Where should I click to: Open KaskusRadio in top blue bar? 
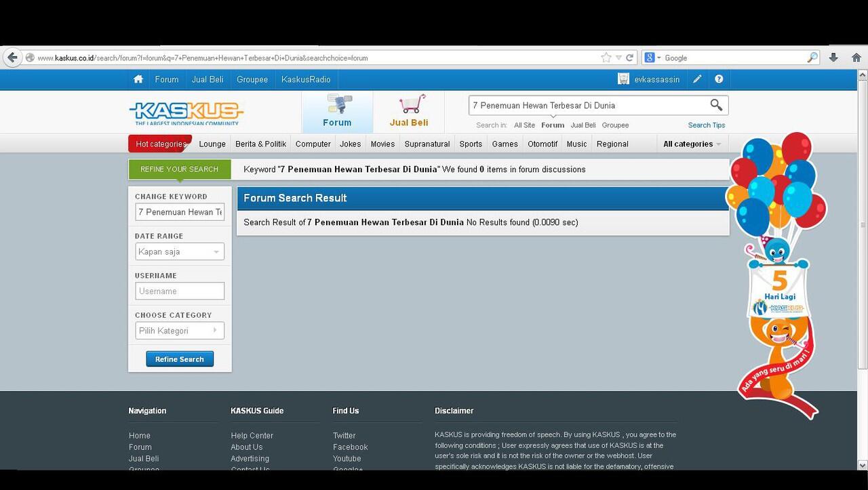[306, 79]
